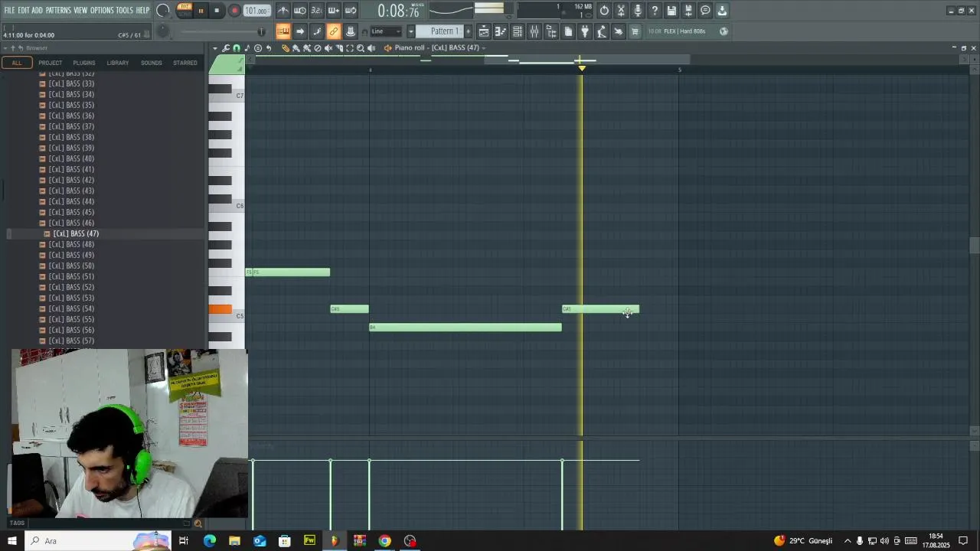This screenshot has height=551, width=980.
Task: Open the shopping cart content library icon
Action: coord(635,31)
